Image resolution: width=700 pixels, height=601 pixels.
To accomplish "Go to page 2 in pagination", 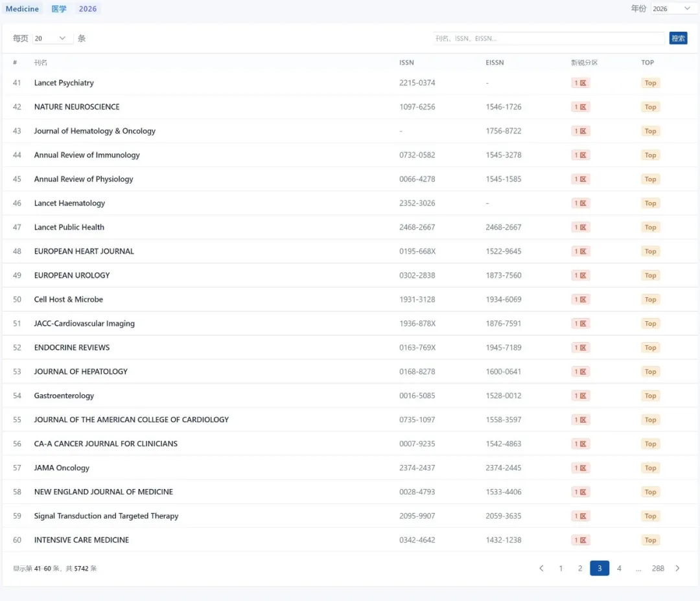I will 580,569.
